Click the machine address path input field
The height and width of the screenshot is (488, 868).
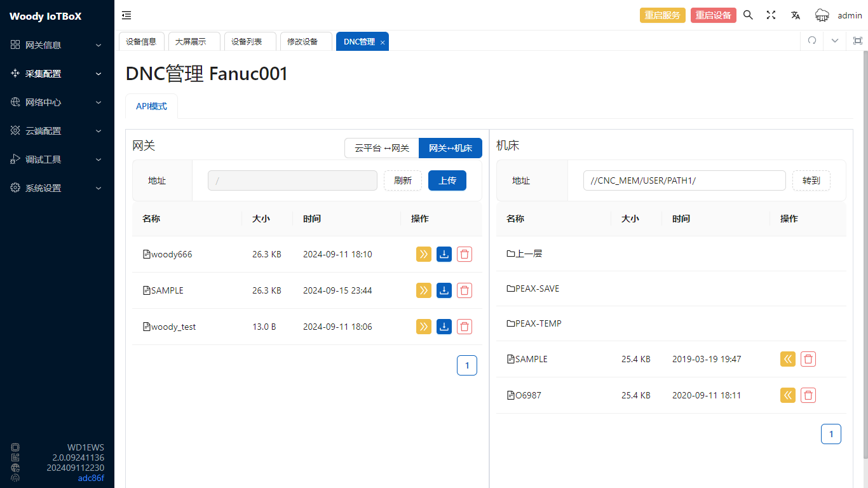(684, 180)
